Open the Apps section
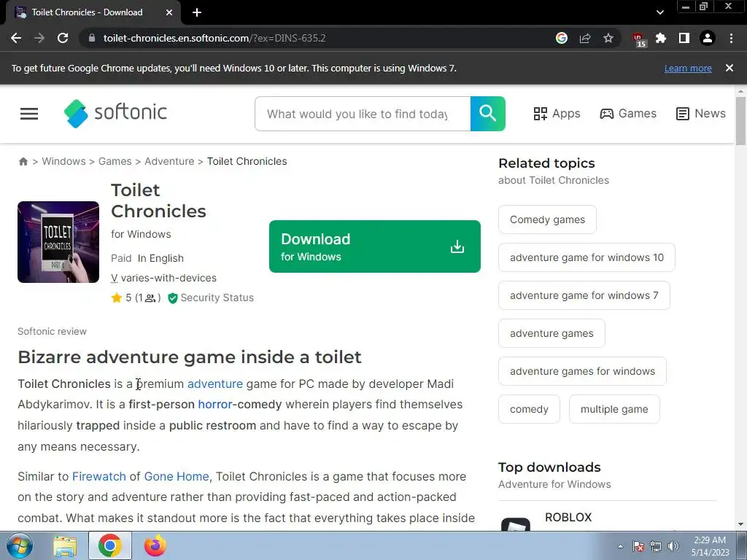 click(557, 113)
